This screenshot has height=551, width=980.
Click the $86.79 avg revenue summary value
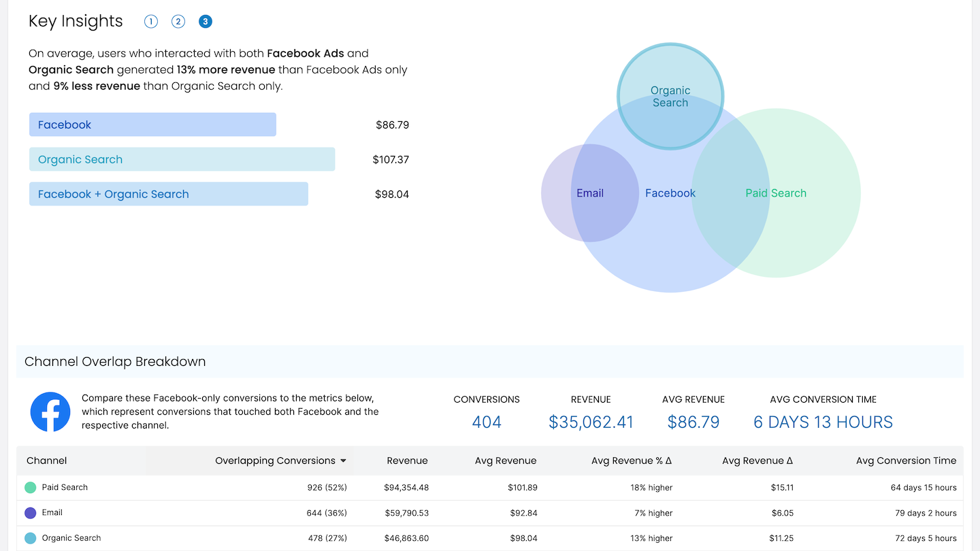pos(693,422)
